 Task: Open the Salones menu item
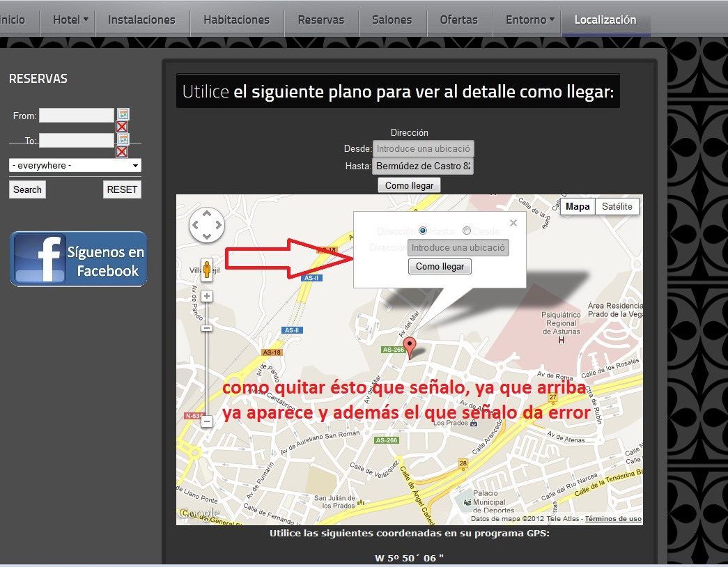pyautogui.click(x=392, y=20)
